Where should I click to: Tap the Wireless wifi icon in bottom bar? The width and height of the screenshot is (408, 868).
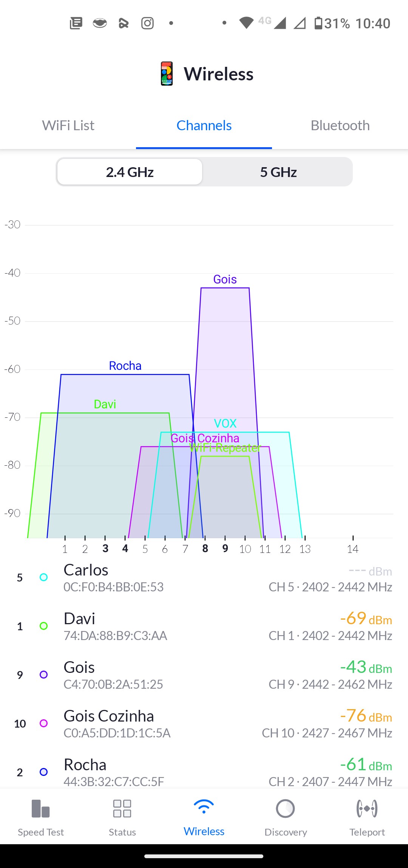click(204, 807)
